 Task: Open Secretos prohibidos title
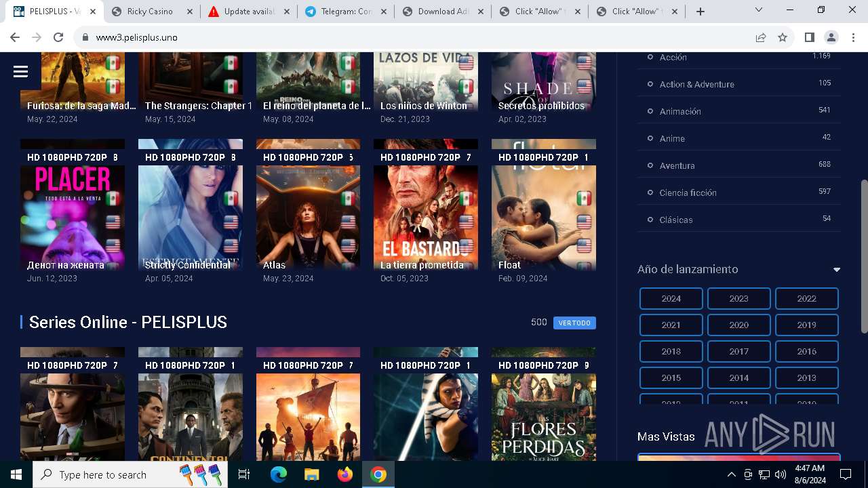[541, 106]
